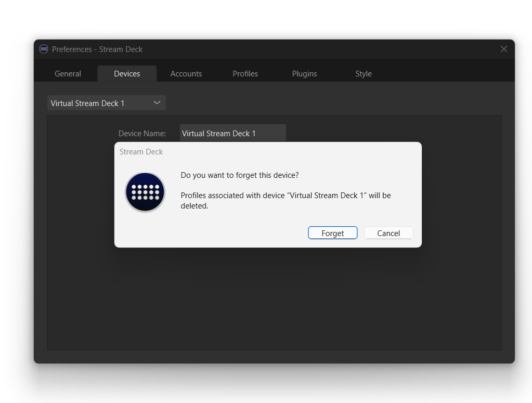The image size is (532, 403).
Task: Open the Plugins tab
Action: [304, 73]
